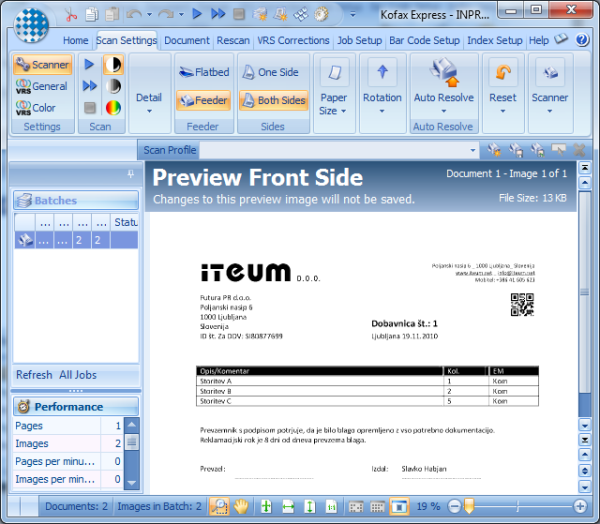
Task: Click the zoom in plus button
Action: coord(580,506)
